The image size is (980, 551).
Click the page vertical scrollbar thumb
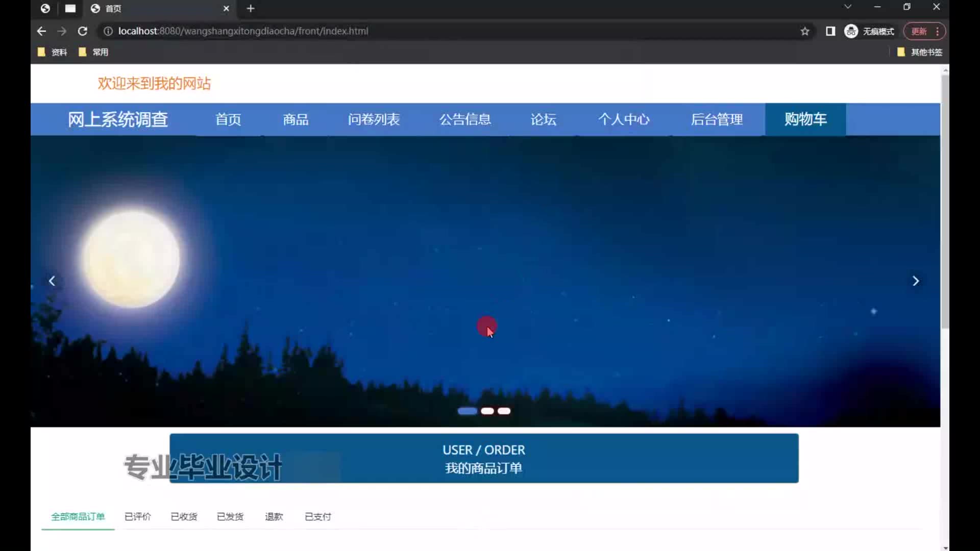tap(945, 202)
